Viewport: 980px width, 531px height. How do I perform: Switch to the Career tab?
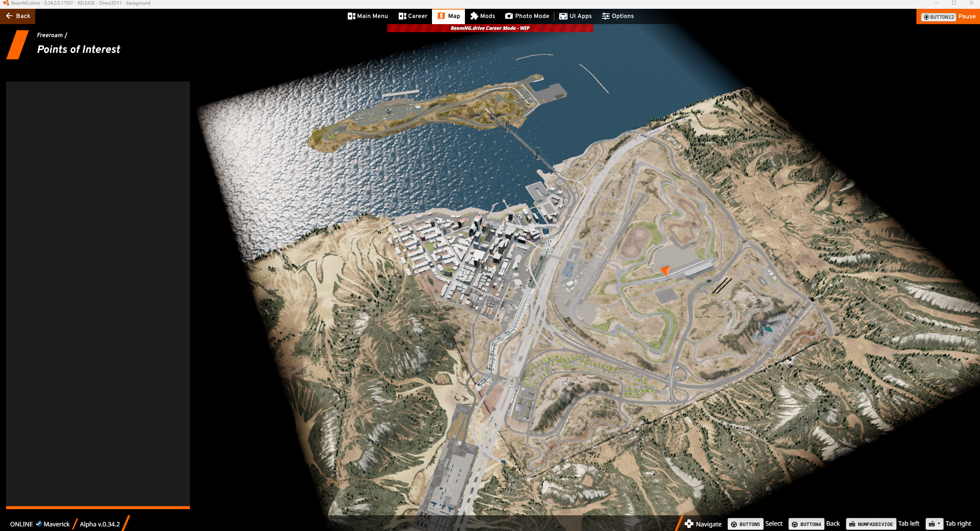pos(412,16)
